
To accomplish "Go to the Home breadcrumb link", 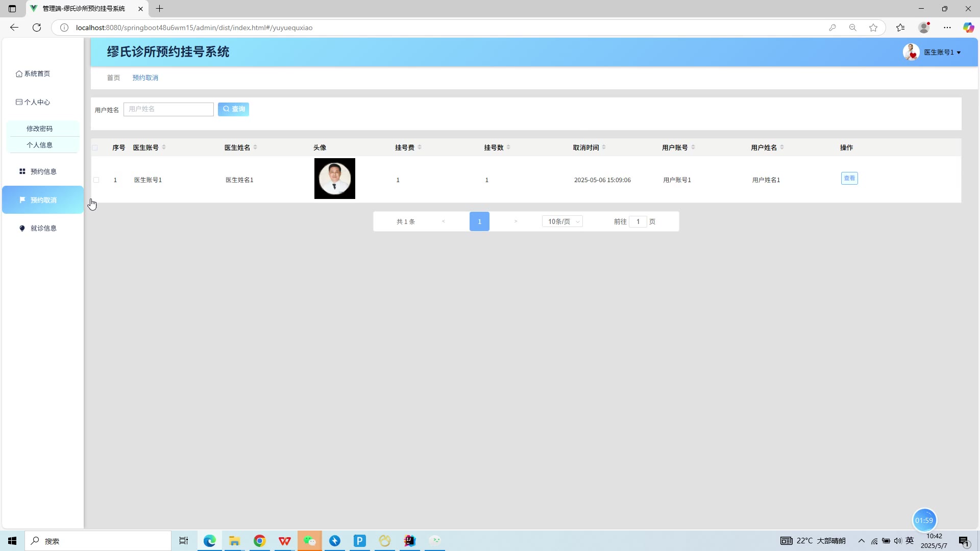I will pyautogui.click(x=113, y=78).
